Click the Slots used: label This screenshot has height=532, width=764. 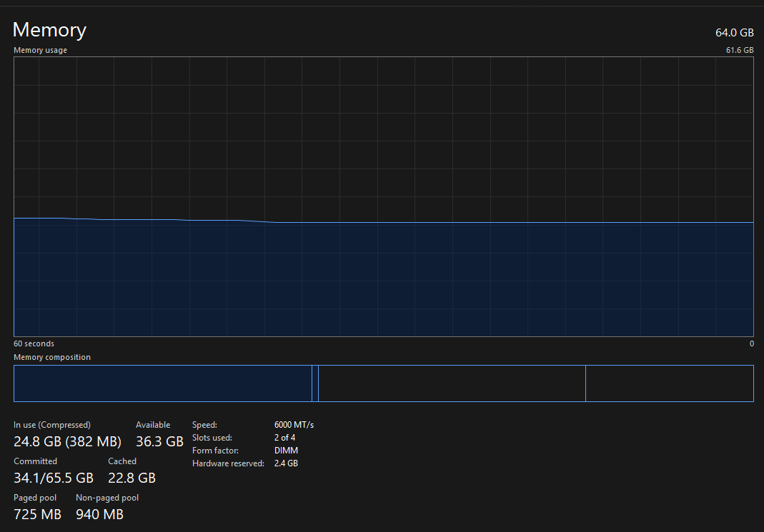click(x=212, y=438)
